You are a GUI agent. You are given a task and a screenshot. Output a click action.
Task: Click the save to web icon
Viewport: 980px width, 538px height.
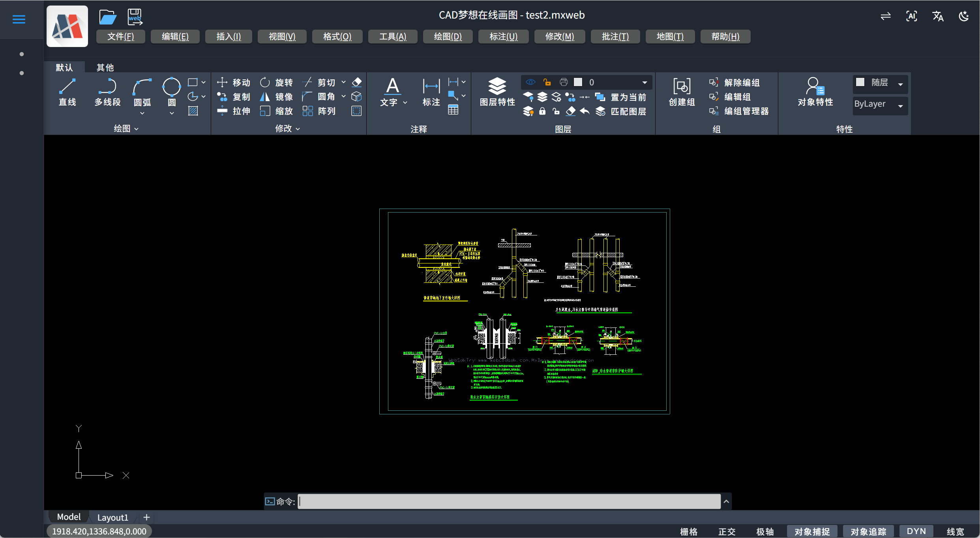[x=135, y=17]
